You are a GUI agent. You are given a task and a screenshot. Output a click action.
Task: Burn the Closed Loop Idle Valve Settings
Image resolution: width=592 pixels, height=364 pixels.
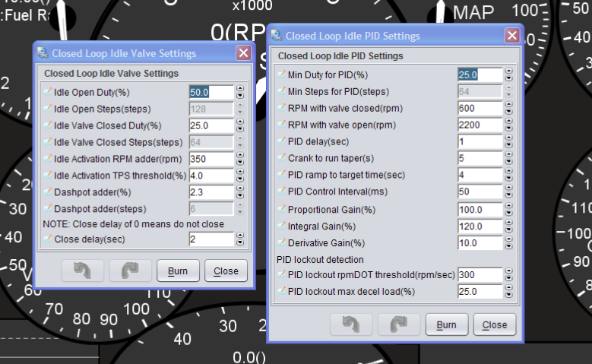click(x=178, y=271)
